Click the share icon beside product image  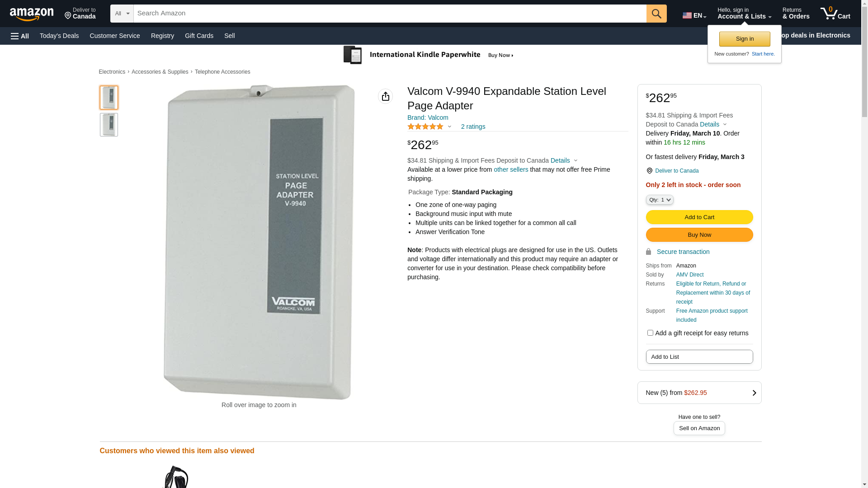[385, 96]
